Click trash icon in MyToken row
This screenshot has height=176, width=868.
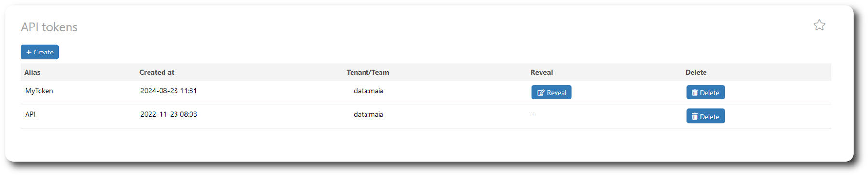(x=694, y=93)
